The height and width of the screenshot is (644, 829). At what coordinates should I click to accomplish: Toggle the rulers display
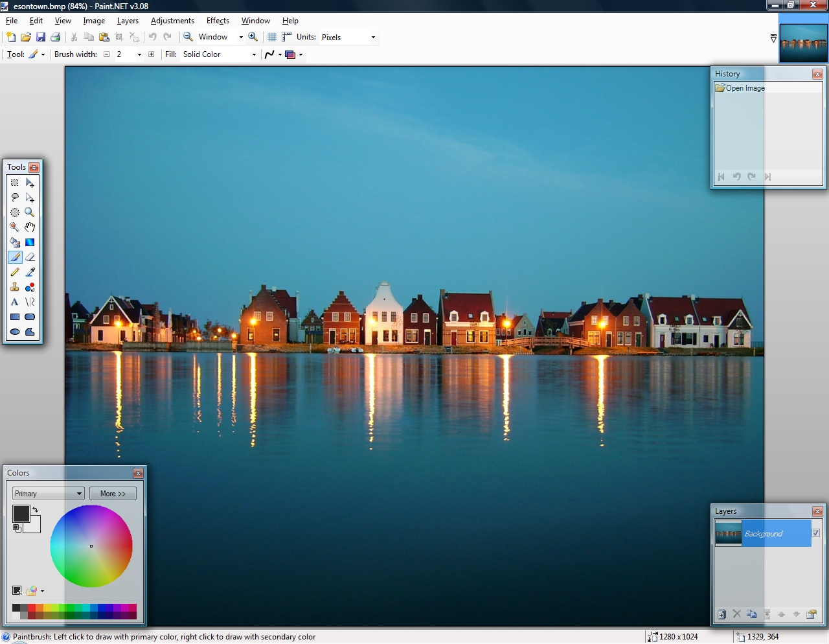pyautogui.click(x=286, y=37)
